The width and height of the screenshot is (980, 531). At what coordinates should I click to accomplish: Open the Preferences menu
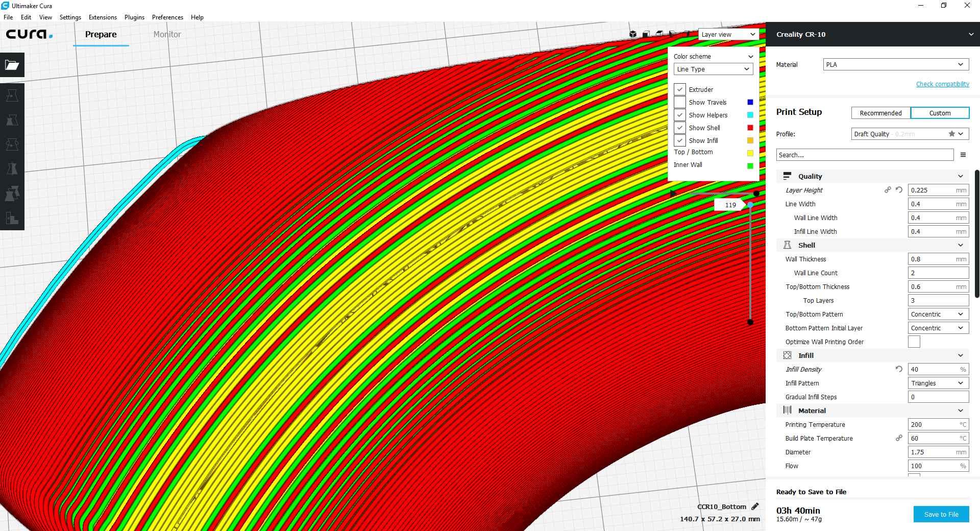click(167, 17)
